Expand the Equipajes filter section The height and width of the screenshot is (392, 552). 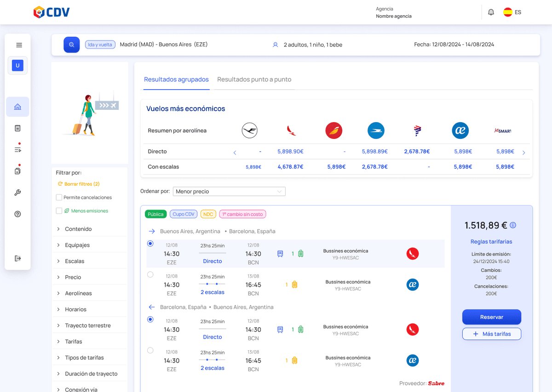click(77, 245)
